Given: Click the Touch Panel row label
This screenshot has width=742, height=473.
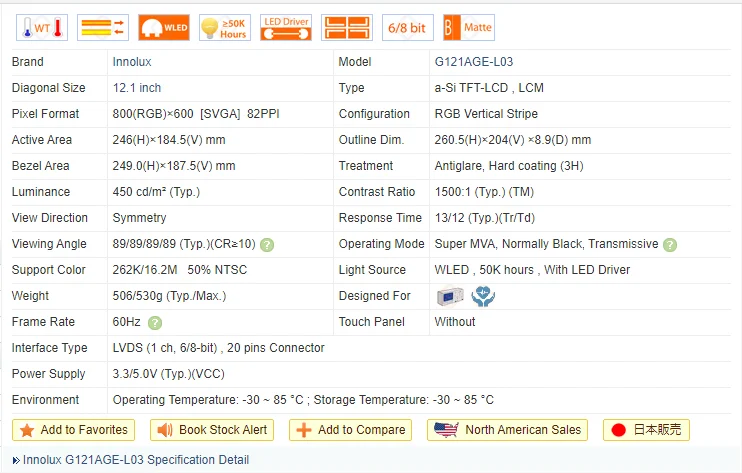Looking at the screenshot, I should 371,322.
